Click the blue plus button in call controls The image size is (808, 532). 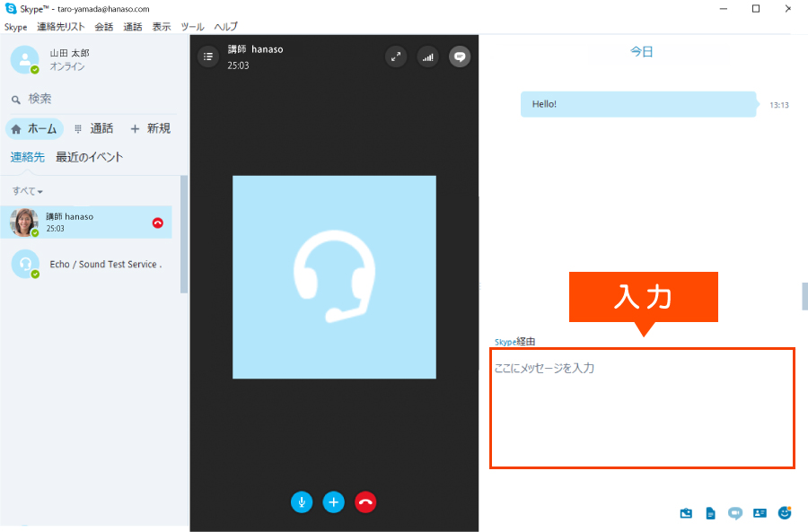tap(334, 502)
